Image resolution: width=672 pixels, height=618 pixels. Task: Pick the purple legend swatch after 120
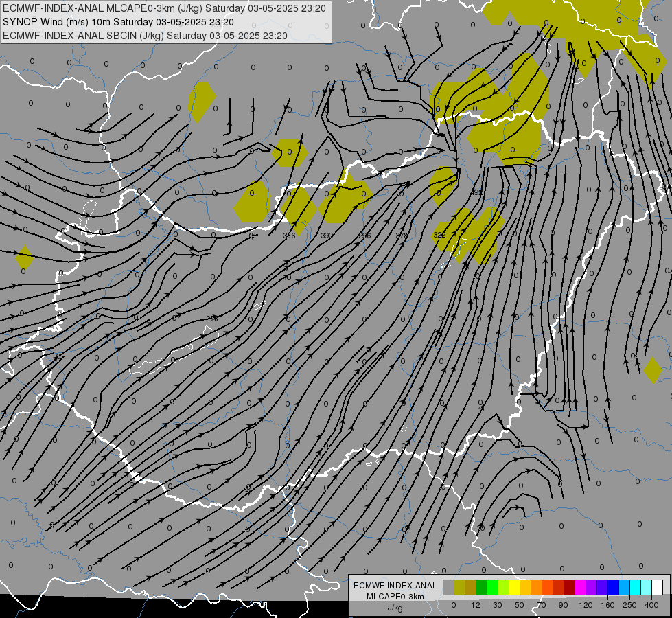592,588
